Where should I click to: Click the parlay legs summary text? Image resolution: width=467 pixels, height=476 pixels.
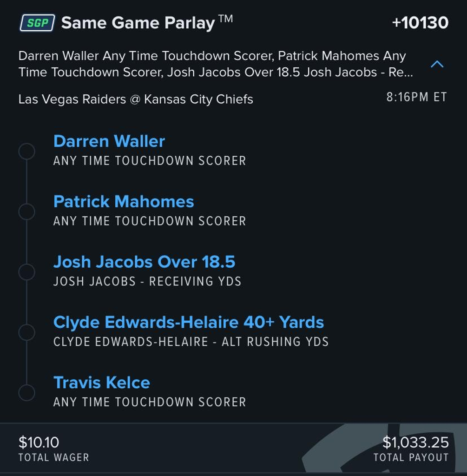click(x=215, y=64)
